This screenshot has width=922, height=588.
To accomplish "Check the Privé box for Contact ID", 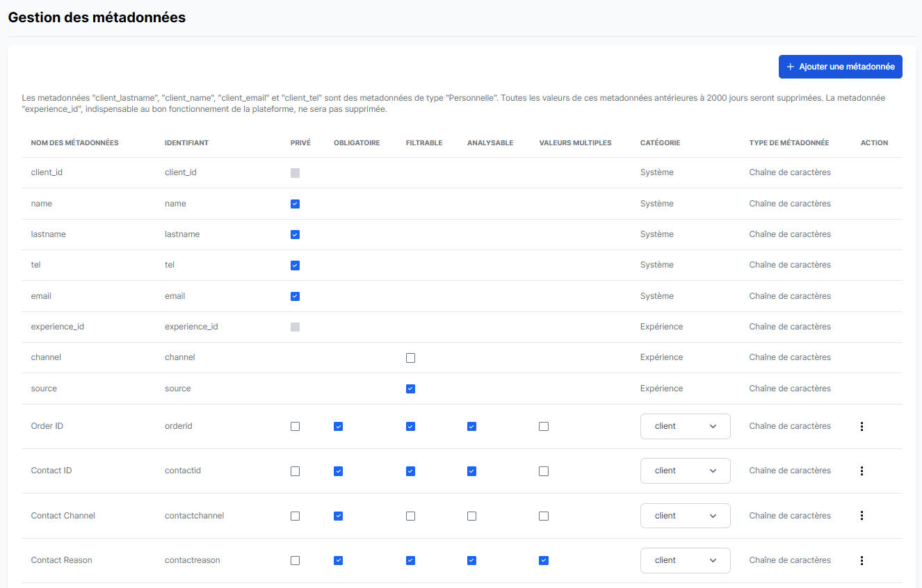I will pyautogui.click(x=295, y=471).
